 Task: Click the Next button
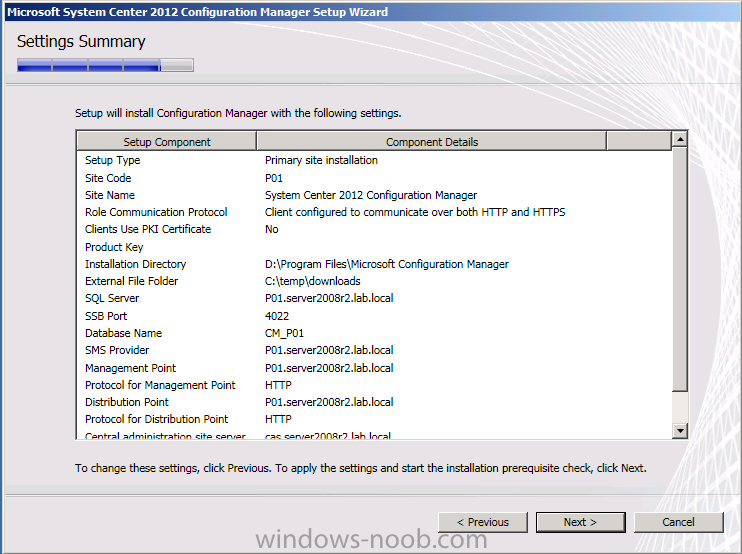tap(581, 522)
